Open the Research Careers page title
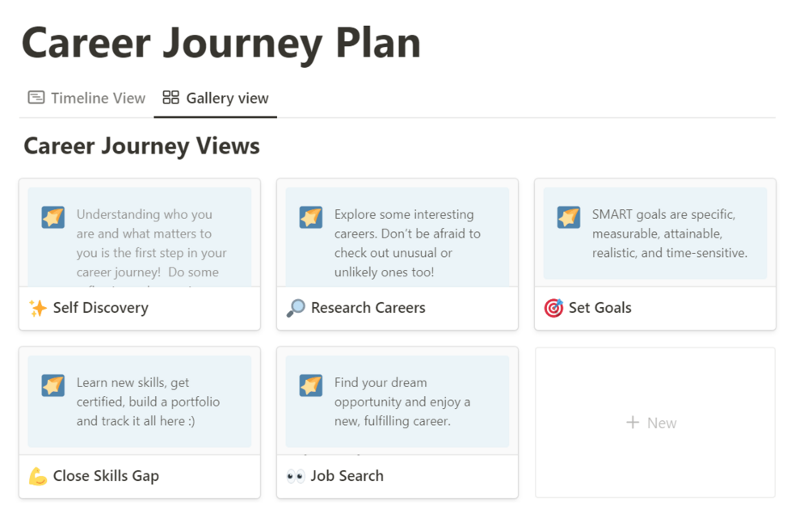This screenshot has height=518, width=812. pos(368,308)
